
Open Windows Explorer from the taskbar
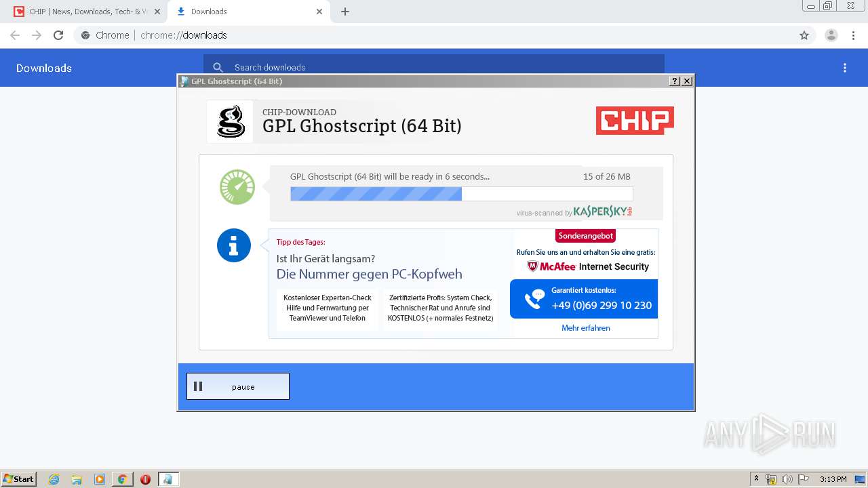[x=77, y=479]
